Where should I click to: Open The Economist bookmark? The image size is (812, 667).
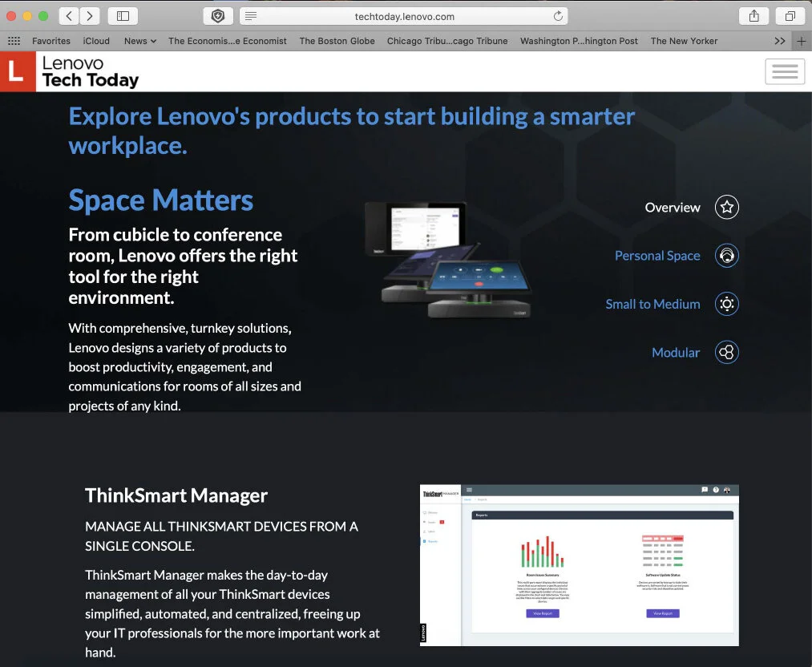(x=227, y=41)
